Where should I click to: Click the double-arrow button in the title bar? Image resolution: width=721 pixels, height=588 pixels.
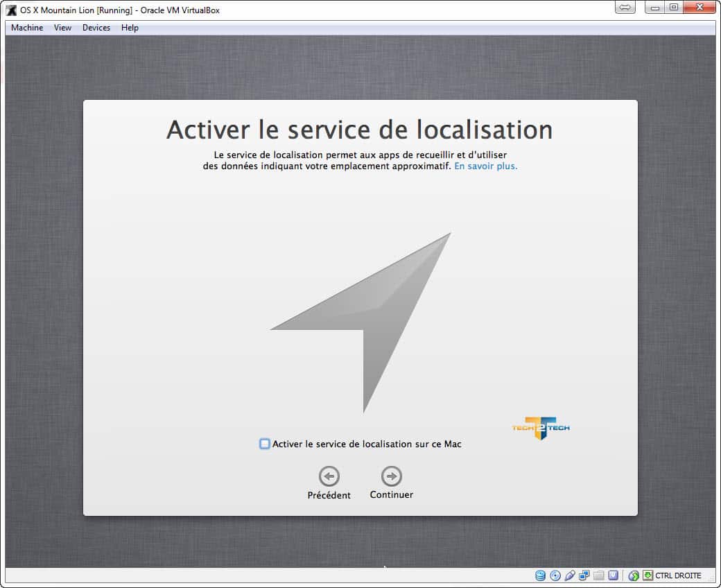tap(625, 7)
